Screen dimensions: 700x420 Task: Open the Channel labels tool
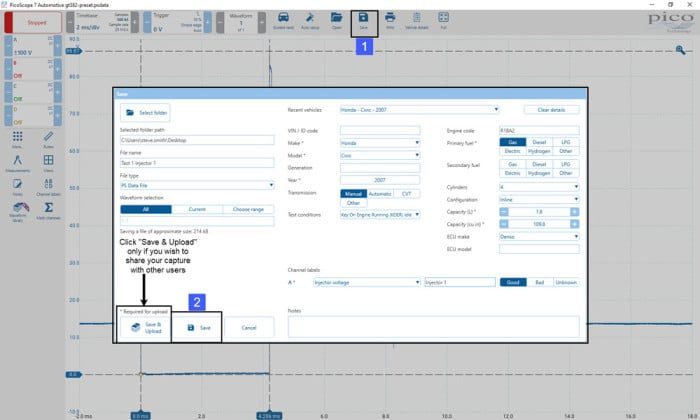click(48, 187)
